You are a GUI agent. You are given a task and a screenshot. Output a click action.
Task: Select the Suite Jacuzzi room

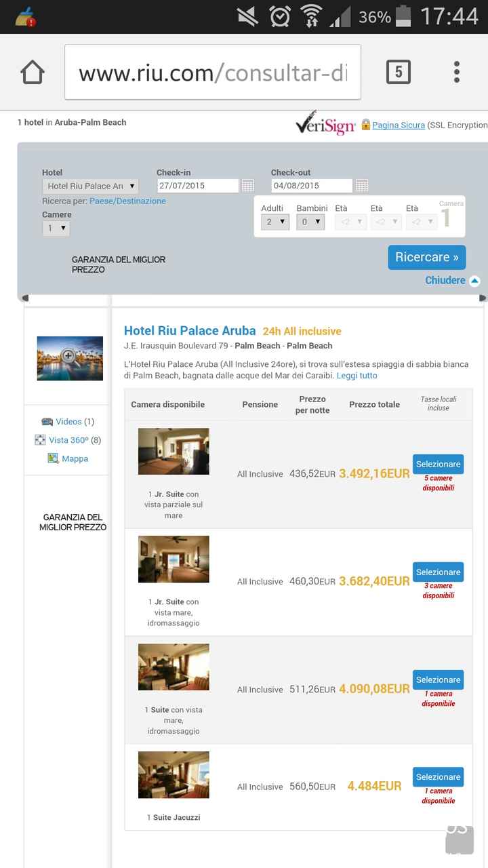[x=438, y=777]
